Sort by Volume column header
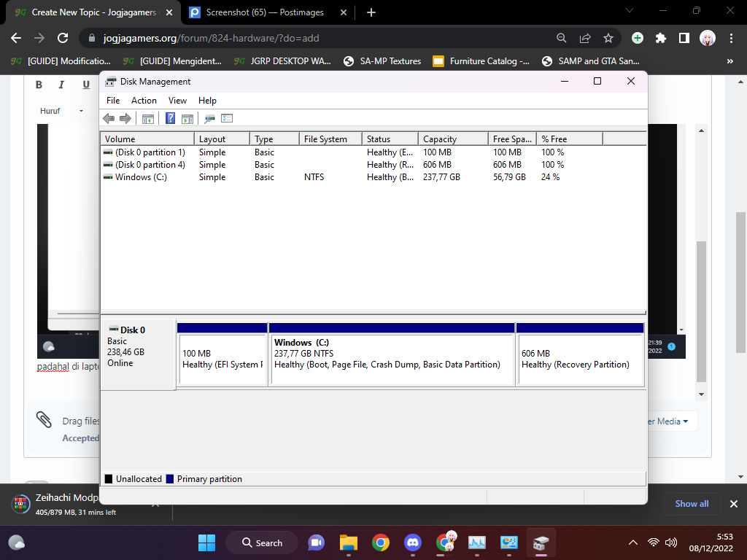This screenshot has height=560, width=747. pyautogui.click(x=147, y=139)
